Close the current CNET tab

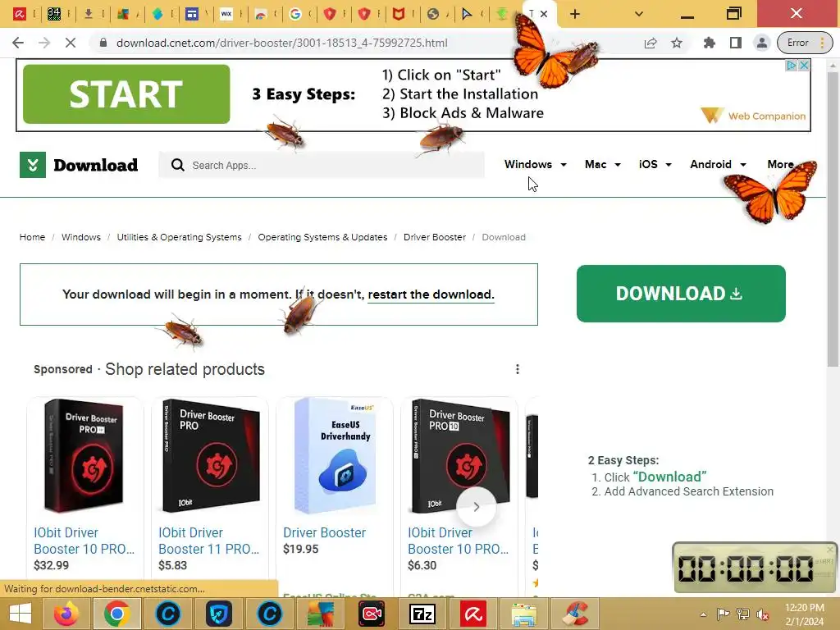click(544, 14)
